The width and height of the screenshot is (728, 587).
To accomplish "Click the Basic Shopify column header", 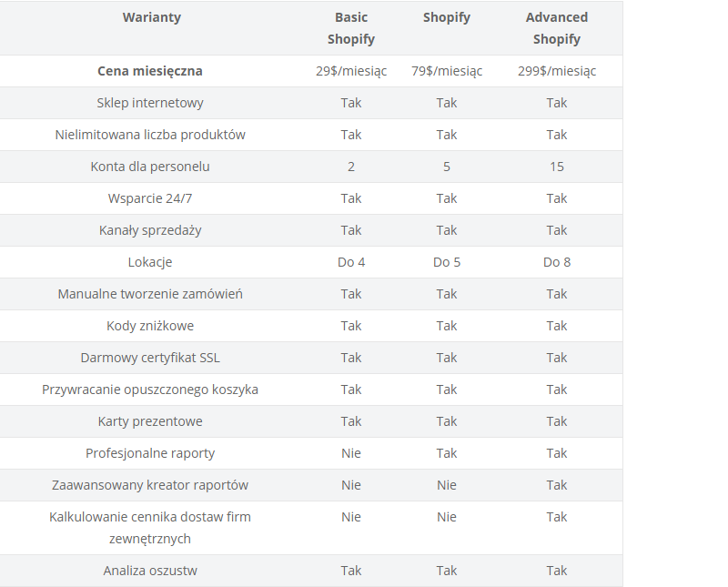I will [x=351, y=28].
